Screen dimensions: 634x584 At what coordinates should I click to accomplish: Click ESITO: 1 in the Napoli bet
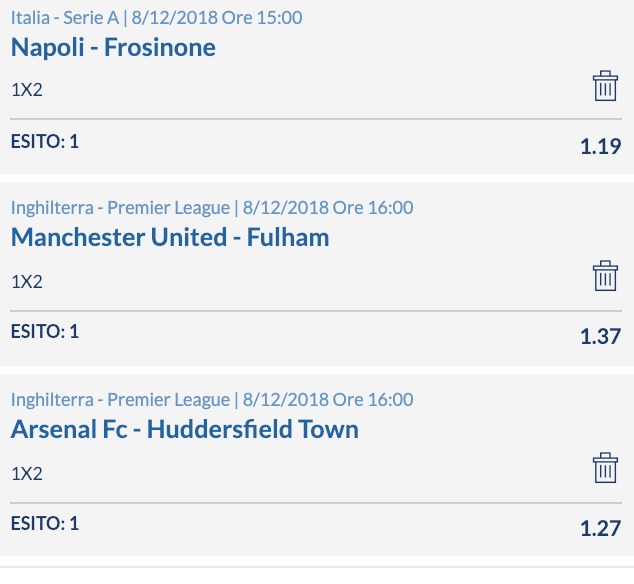(45, 142)
